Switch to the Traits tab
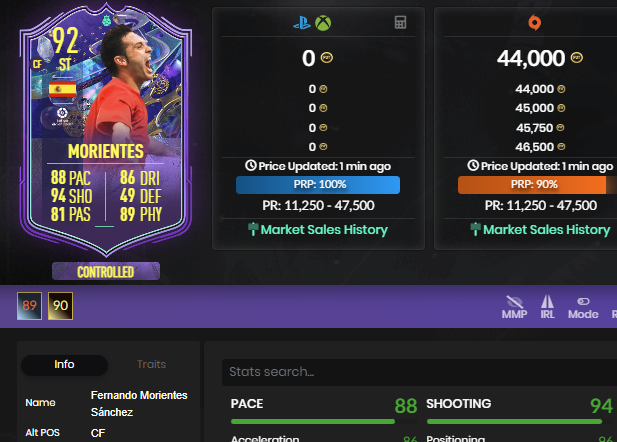 coord(151,364)
